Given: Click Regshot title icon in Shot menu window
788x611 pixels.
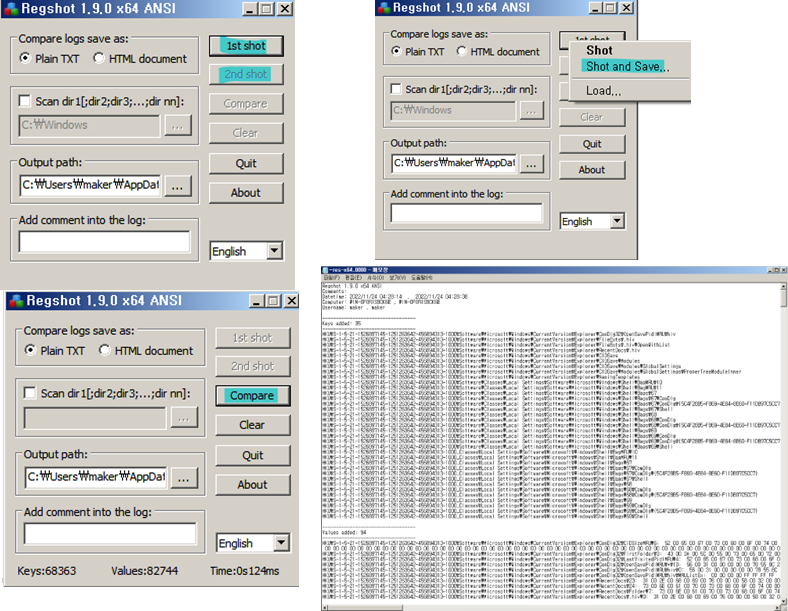Looking at the screenshot, I should [384, 8].
